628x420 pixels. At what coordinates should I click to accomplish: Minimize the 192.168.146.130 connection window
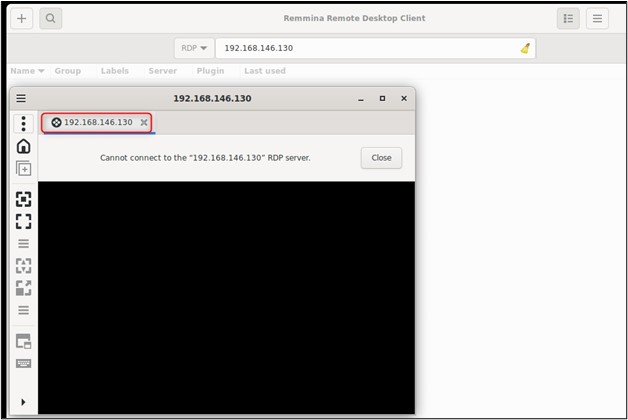point(361,99)
